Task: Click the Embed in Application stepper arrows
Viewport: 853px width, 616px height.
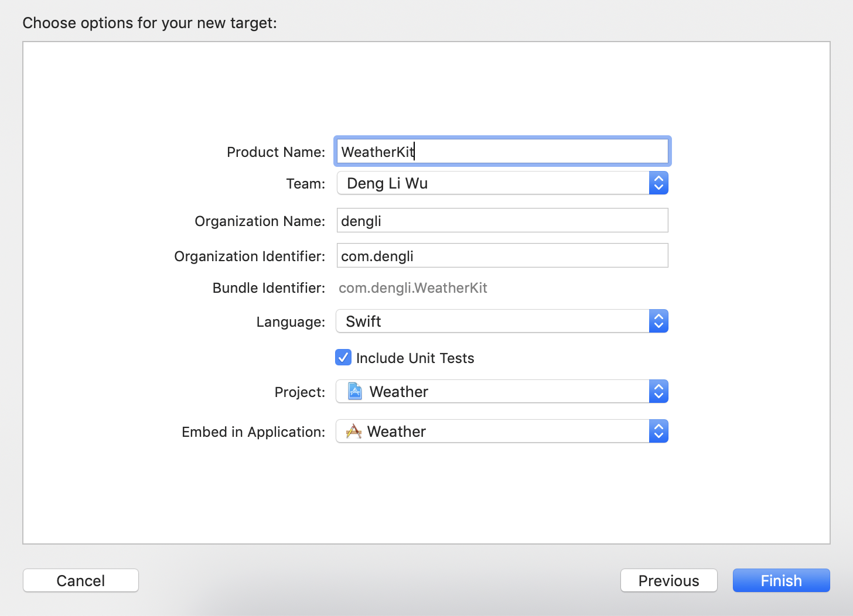Action: (x=658, y=431)
